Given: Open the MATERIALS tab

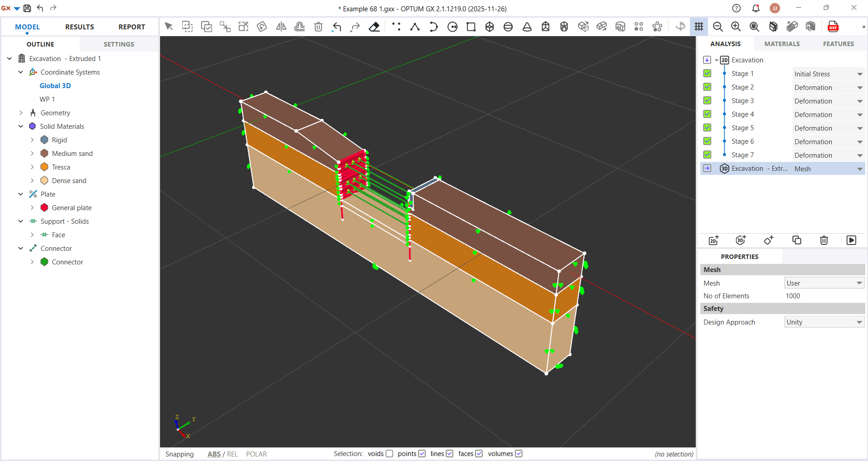Looking at the screenshot, I should [x=782, y=44].
